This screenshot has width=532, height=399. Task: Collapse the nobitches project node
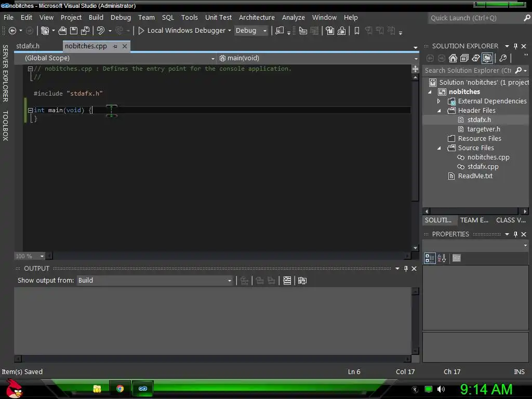point(430,92)
